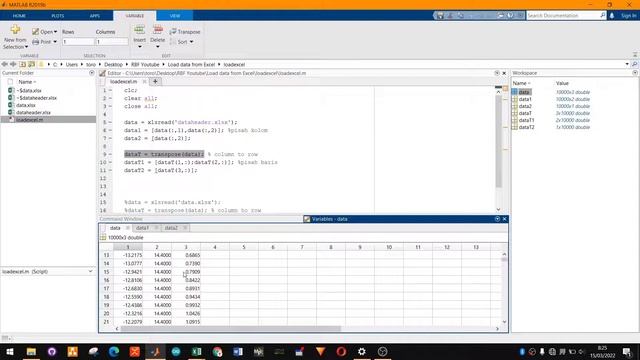Go forward using the address bar arrow
640x360 pixels.
[x=13, y=64]
